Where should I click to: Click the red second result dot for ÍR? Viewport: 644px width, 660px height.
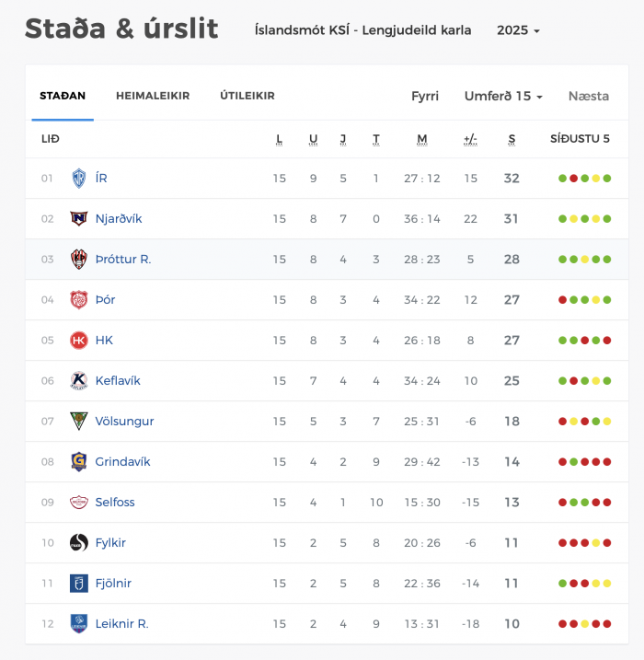pos(573,179)
